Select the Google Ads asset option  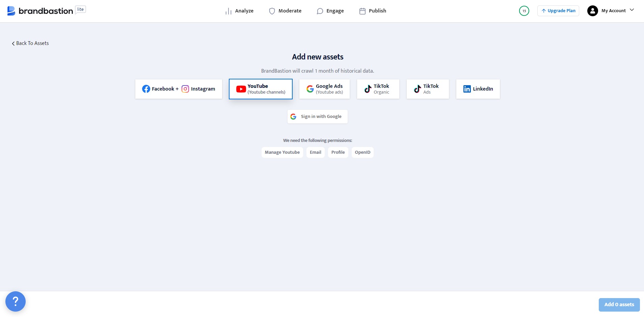(324, 89)
